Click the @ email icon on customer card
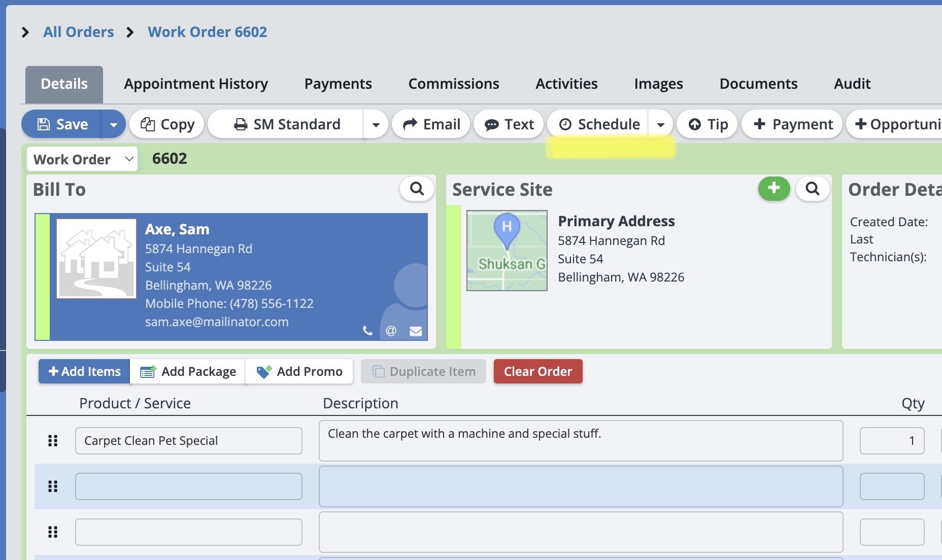Image resolution: width=942 pixels, height=560 pixels. pos(391,331)
